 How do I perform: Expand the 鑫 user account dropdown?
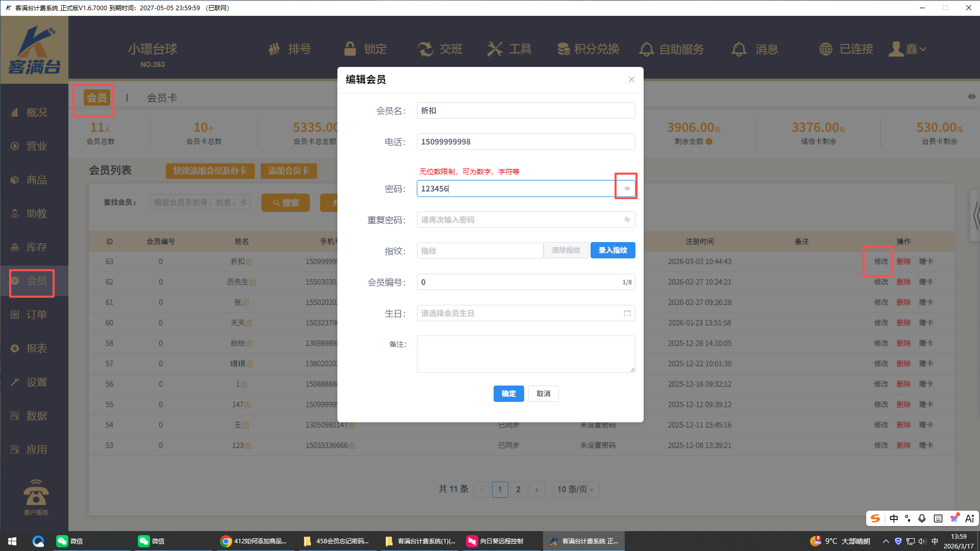(x=908, y=49)
